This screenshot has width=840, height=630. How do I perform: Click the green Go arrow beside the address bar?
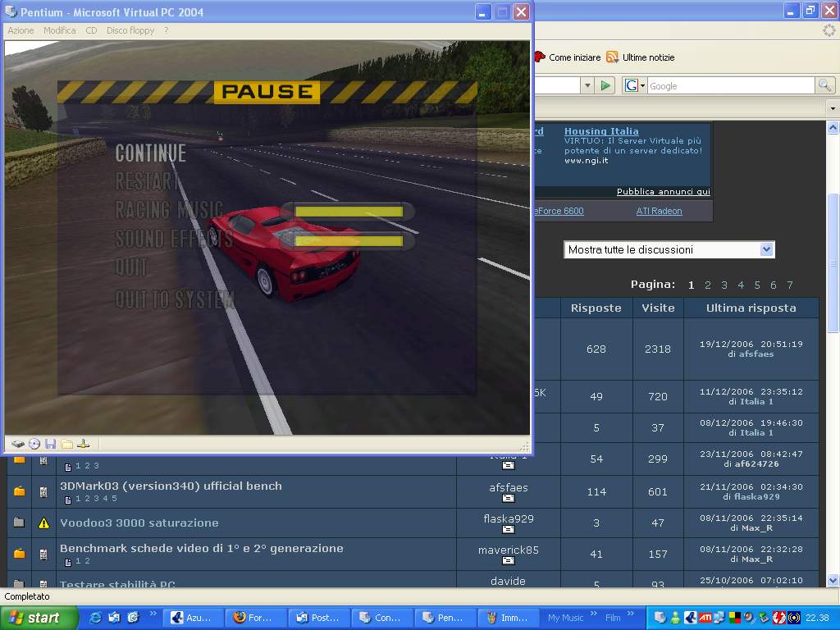pos(605,85)
